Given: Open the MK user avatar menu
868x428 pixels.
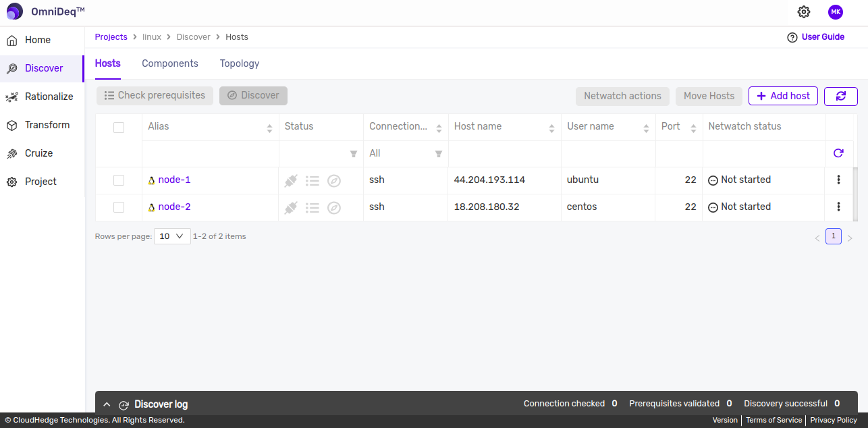Looking at the screenshot, I should pos(836,11).
